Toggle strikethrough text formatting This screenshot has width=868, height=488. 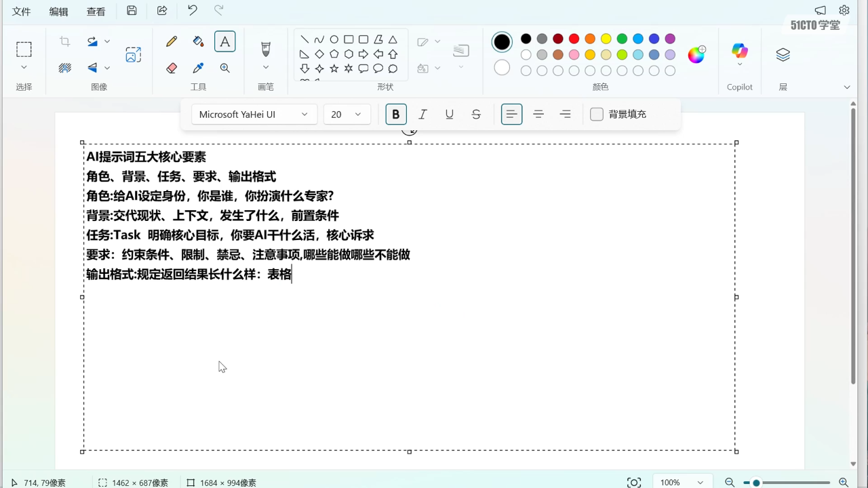point(476,115)
